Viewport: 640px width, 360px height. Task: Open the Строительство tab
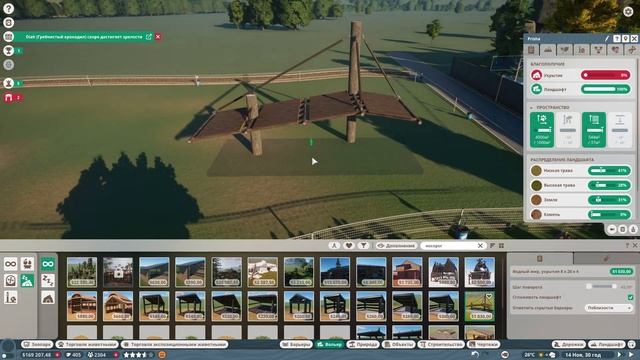pos(442,344)
